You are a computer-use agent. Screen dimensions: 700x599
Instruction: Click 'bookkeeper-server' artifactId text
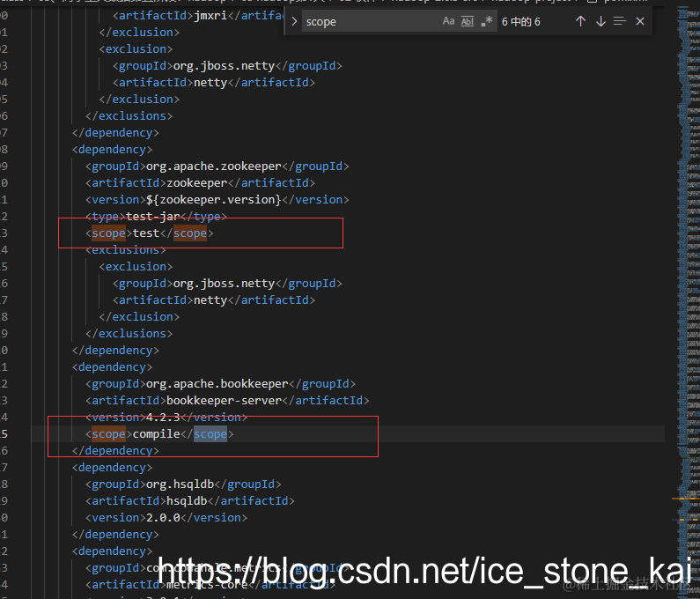coord(225,400)
